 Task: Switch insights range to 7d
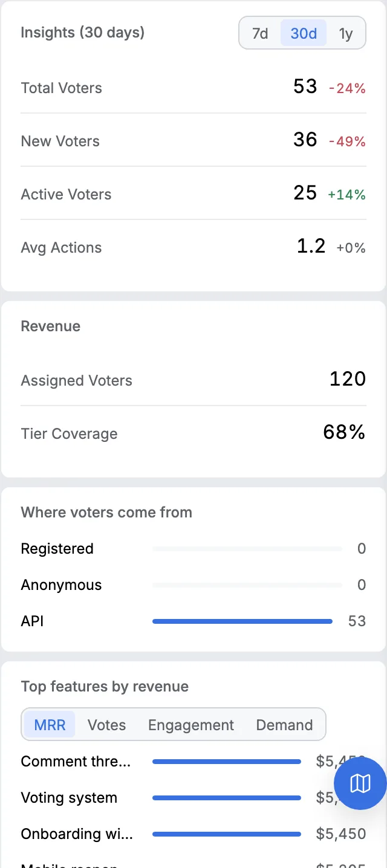pyautogui.click(x=260, y=33)
